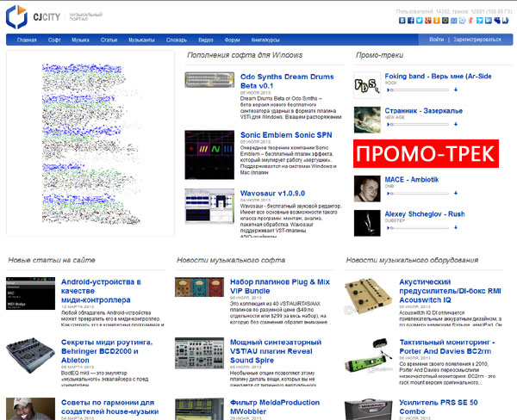Open Странник - Зазеркалье track link
The height and width of the screenshot is (420, 517).
click(423, 111)
